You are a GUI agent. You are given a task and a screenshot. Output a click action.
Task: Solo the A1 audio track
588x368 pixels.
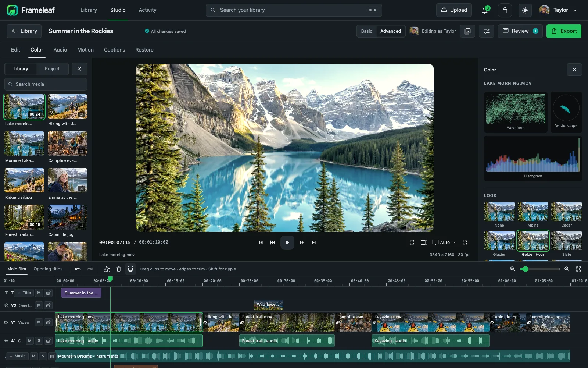39,341
